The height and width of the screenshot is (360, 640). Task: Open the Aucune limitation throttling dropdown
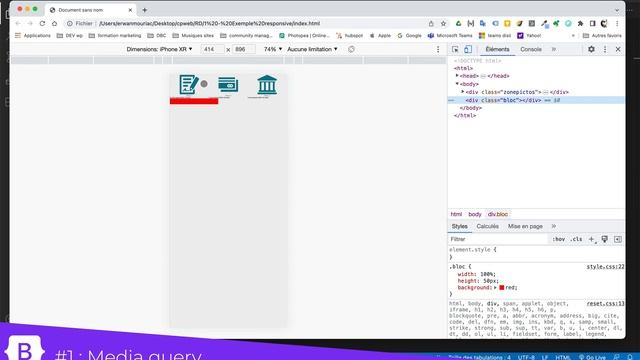pyautogui.click(x=312, y=49)
